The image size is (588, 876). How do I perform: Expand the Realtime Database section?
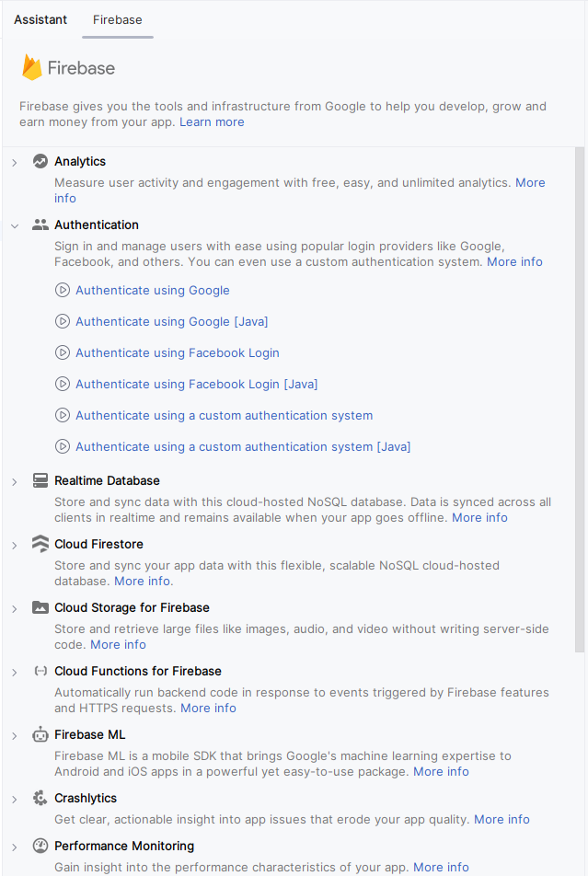(x=14, y=481)
